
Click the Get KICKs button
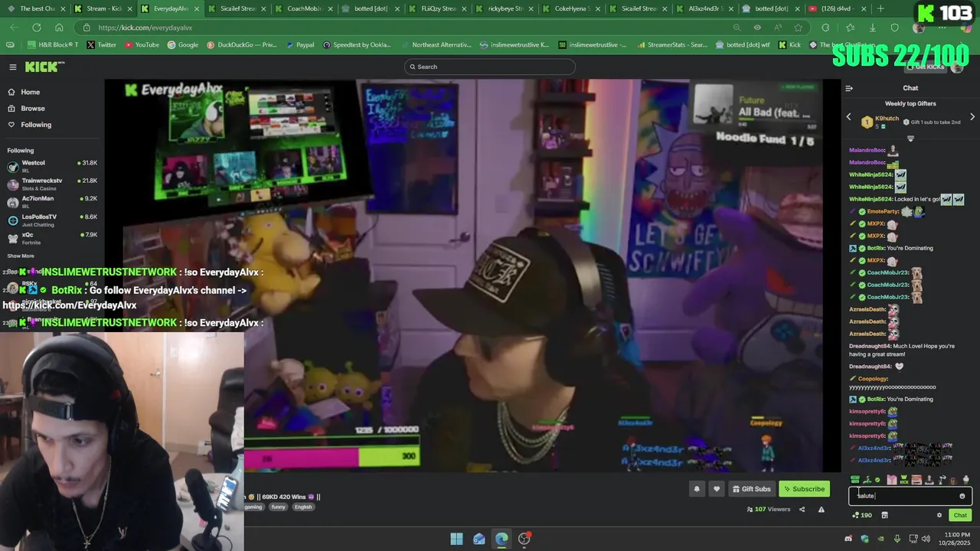click(x=926, y=67)
